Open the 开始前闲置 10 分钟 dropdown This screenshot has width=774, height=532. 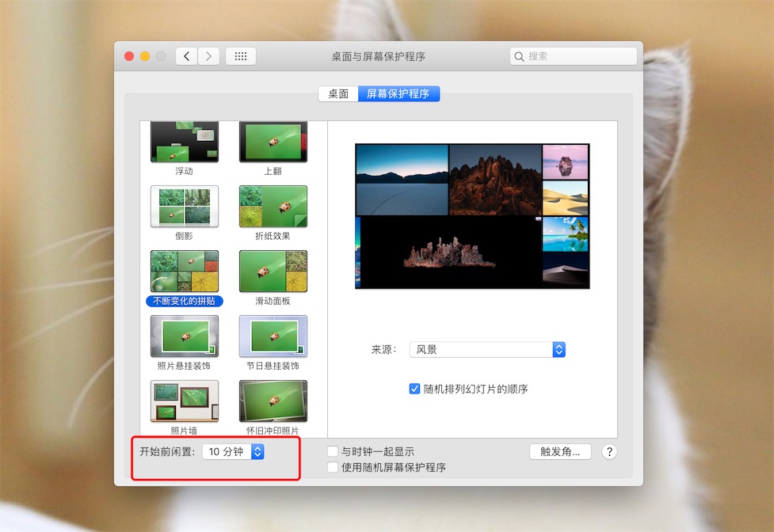pos(233,451)
